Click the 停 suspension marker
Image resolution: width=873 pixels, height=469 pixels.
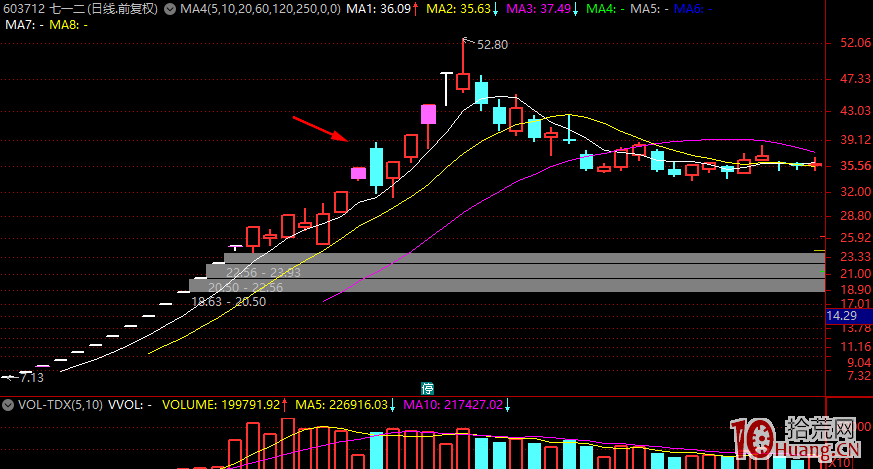[427, 388]
